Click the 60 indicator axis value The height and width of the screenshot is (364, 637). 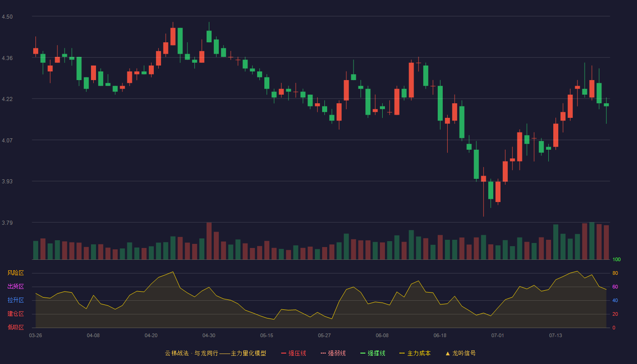pyautogui.click(x=615, y=287)
